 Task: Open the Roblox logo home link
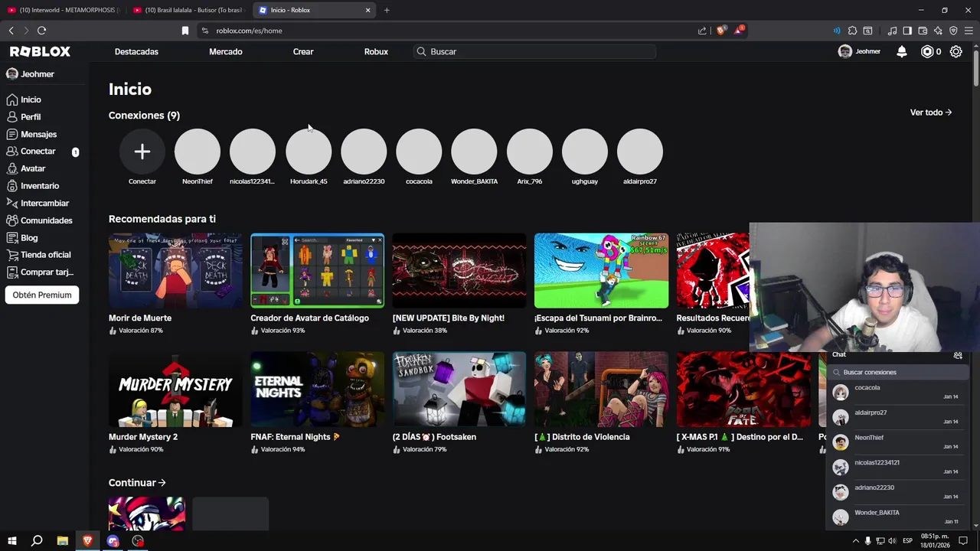(40, 51)
